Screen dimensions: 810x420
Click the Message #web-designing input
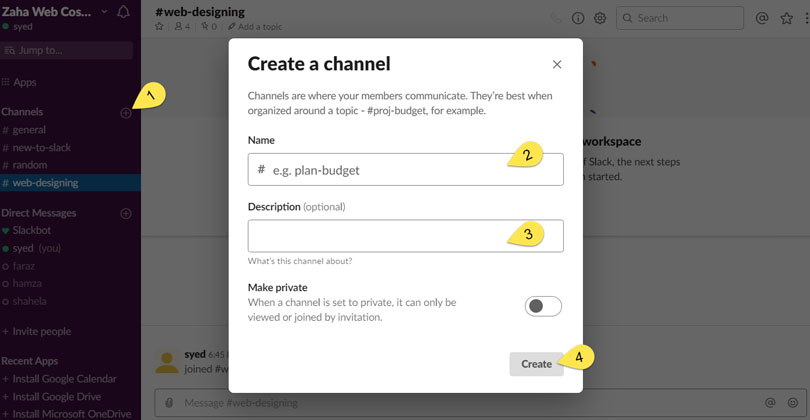tap(480, 403)
